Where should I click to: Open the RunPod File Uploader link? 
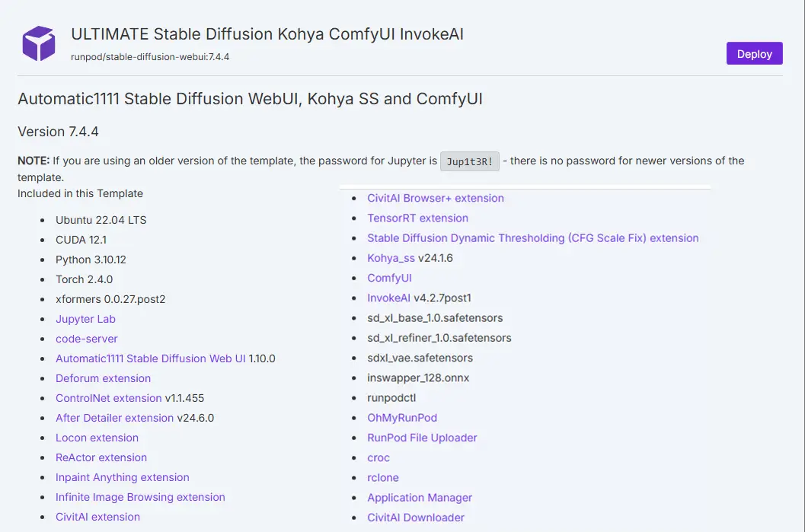pos(422,438)
